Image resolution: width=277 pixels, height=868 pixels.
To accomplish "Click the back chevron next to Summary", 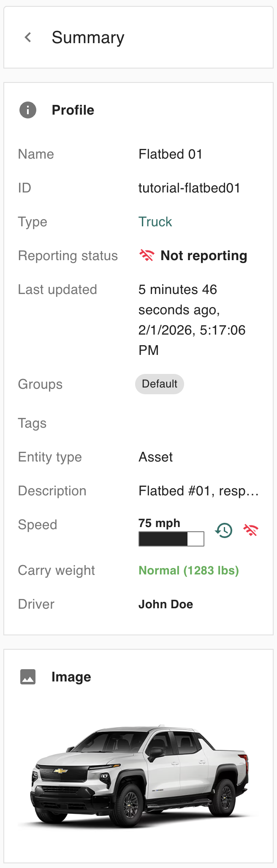I will pos(28,37).
